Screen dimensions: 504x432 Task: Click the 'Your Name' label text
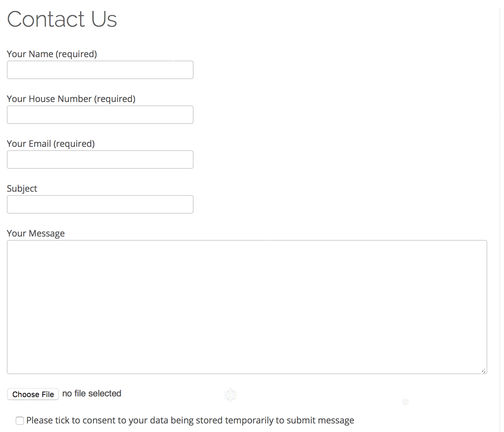(30, 54)
